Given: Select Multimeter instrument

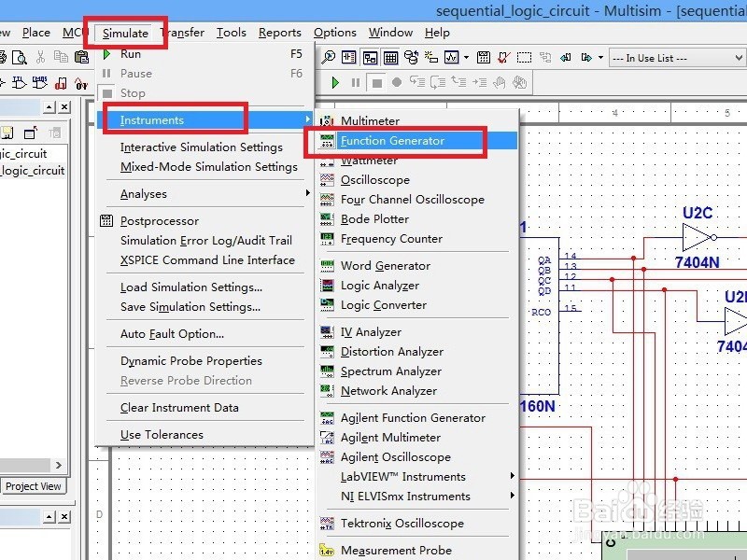Looking at the screenshot, I should 416,121.
